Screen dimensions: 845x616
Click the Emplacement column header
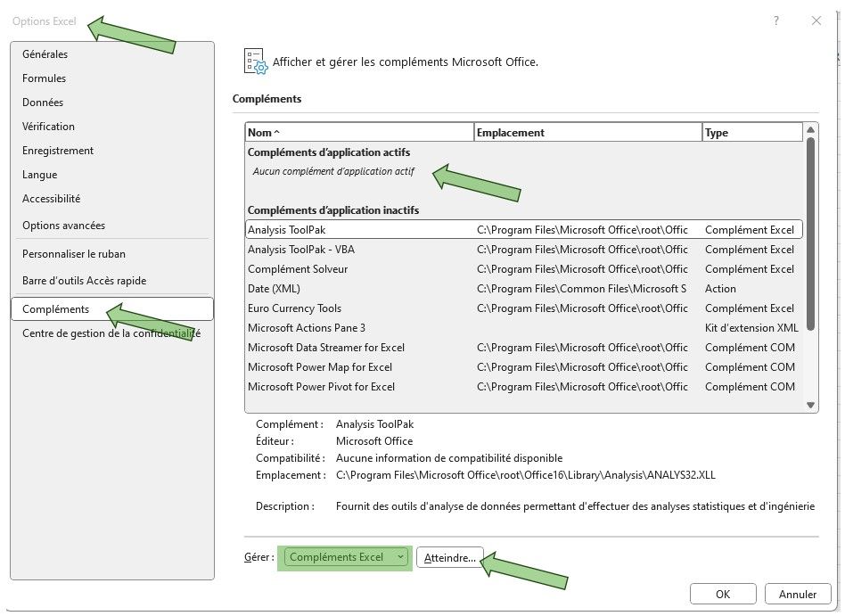pos(587,133)
